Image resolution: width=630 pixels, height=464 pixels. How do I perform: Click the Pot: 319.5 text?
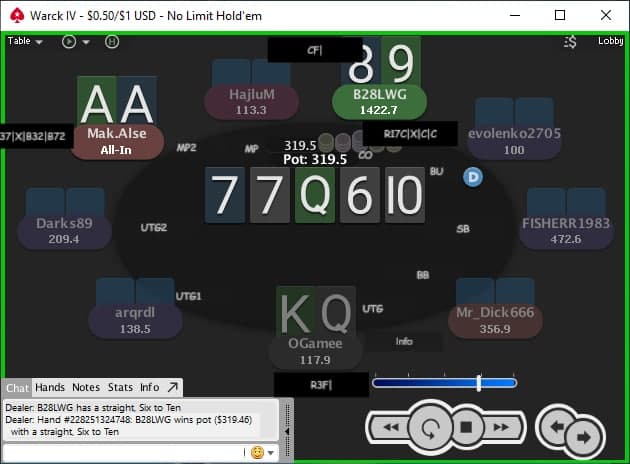315,159
